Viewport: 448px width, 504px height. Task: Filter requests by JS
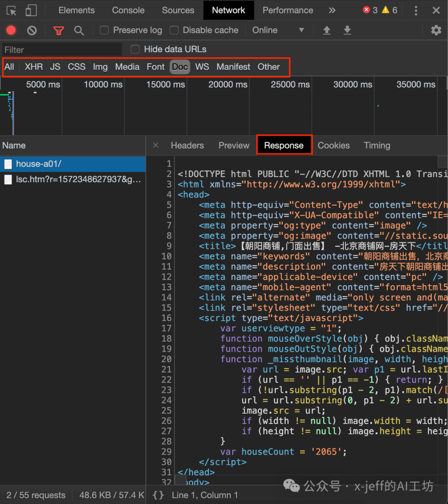tap(55, 67)
